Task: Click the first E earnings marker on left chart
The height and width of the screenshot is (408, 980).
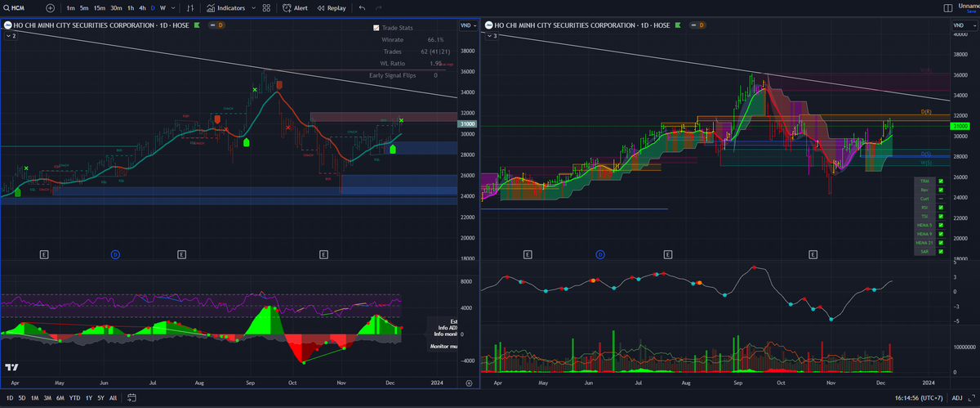Action: pyautogui.click(x=44, y=254)
